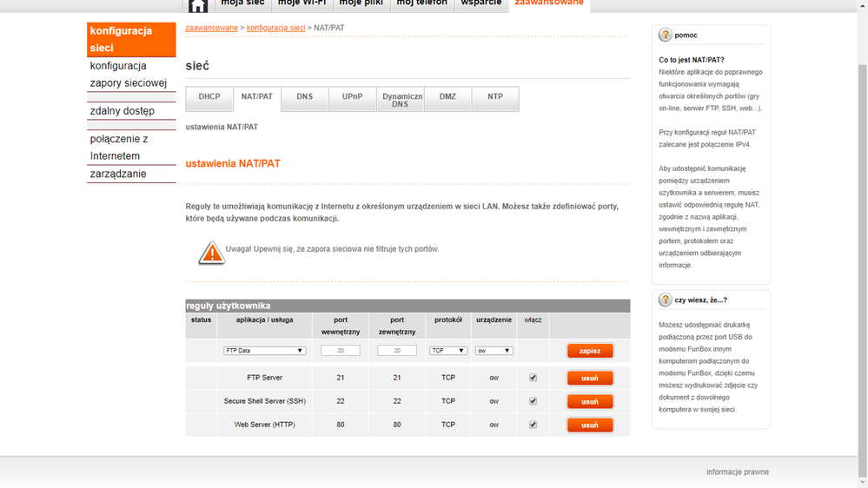Click the pomoc question mark icon
The image size is (868, 488).
[665, 35]
